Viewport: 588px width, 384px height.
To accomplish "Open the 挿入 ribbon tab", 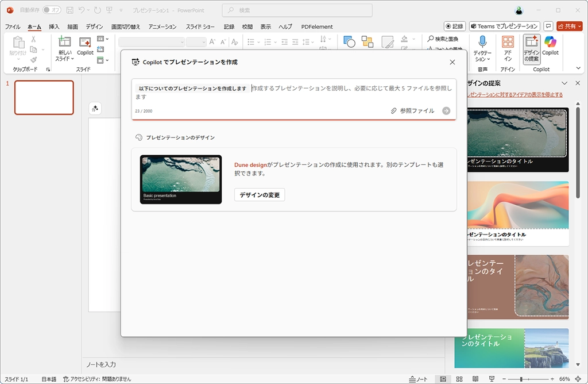I will click(54, 26).
